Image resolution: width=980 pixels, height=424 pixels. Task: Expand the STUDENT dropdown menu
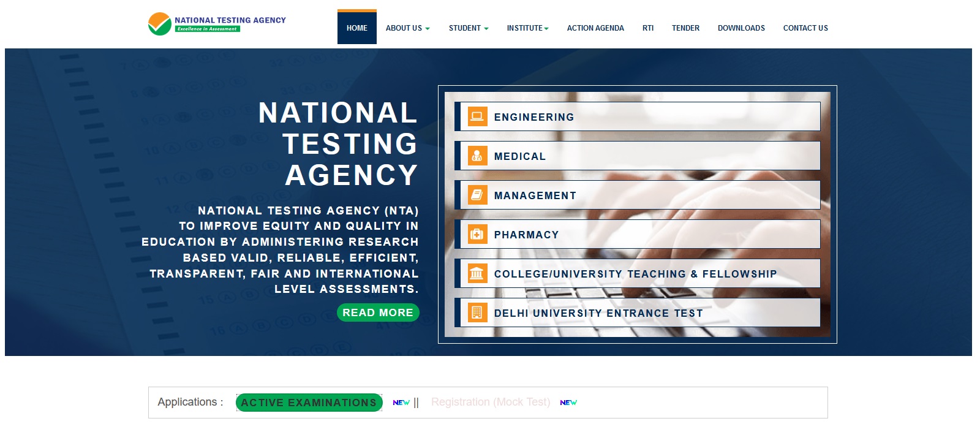[469, 28]
